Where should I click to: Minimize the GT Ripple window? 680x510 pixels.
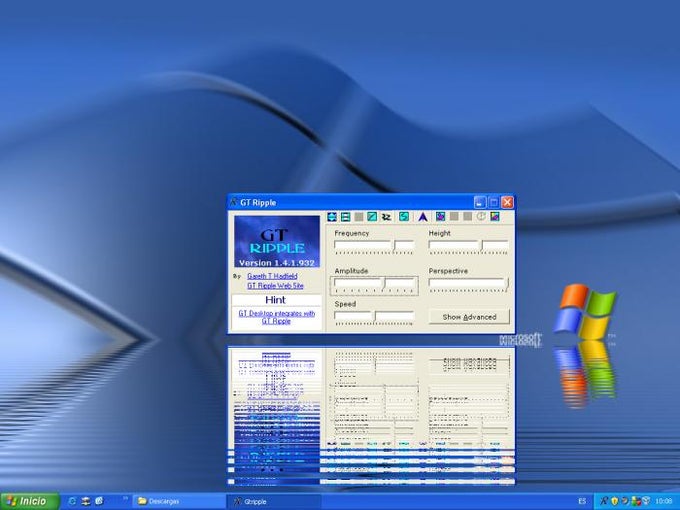[x=480, y=202]
